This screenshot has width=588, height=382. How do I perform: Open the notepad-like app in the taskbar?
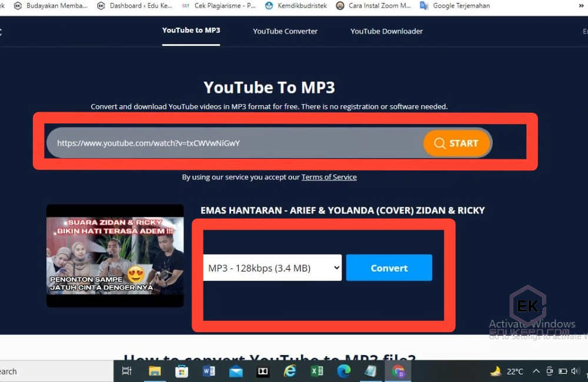[x=370, y=371]
